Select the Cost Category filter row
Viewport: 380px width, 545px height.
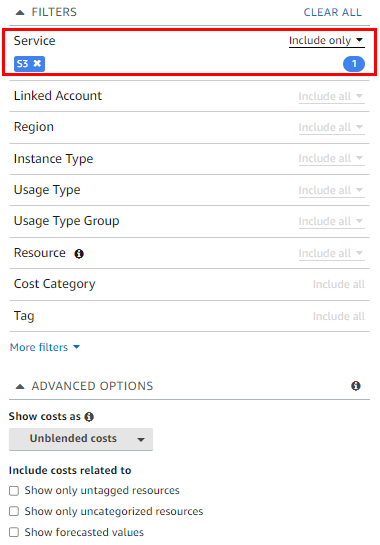189,284
